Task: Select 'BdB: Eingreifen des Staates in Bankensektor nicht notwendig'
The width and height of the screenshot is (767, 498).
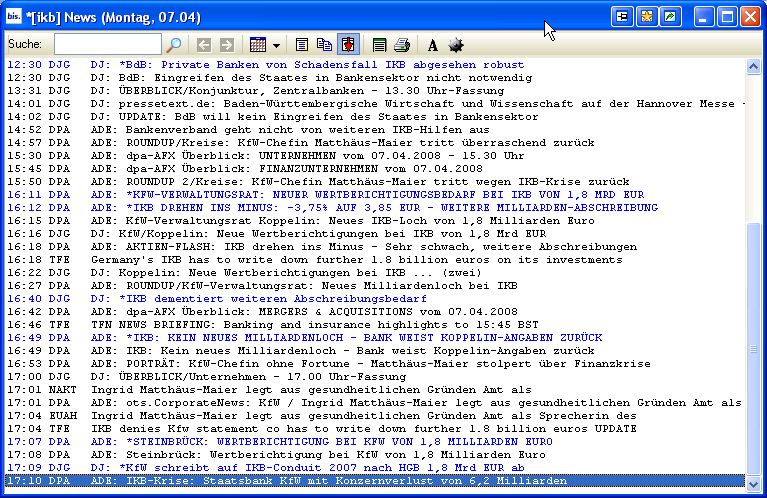Action: 375,78
